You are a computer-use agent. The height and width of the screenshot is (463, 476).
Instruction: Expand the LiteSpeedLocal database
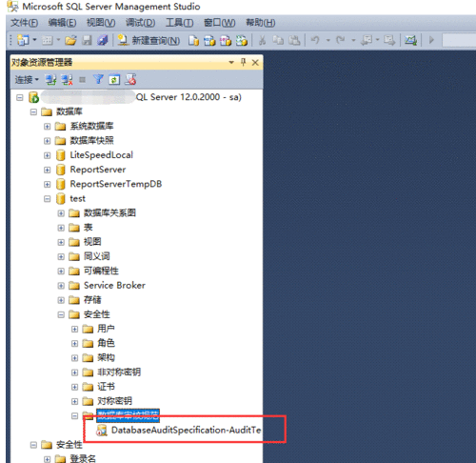[x=47, y=155]
